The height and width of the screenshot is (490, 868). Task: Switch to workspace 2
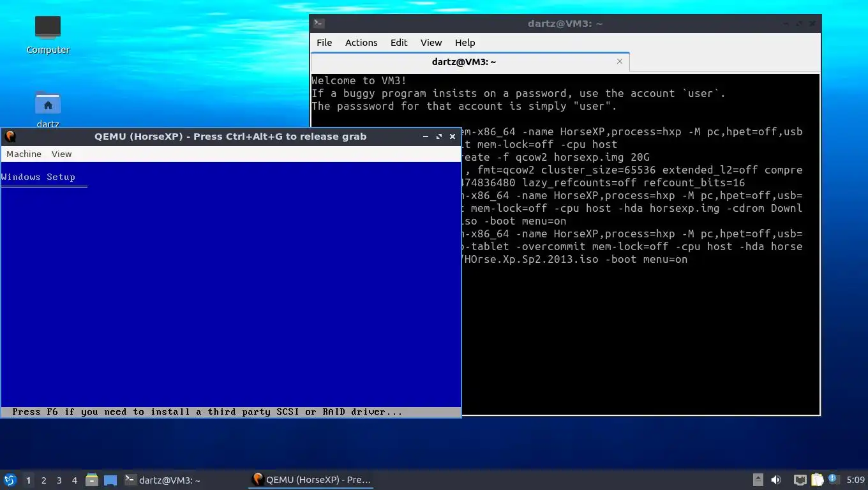43,480
